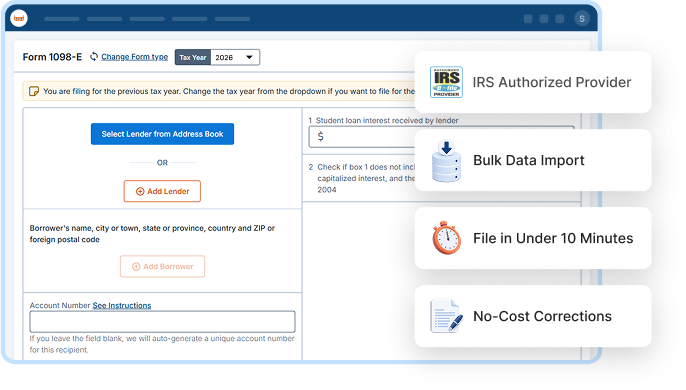
Task: Open the Tax Year 2026 dropdown
Action: (x=235, y=57)
